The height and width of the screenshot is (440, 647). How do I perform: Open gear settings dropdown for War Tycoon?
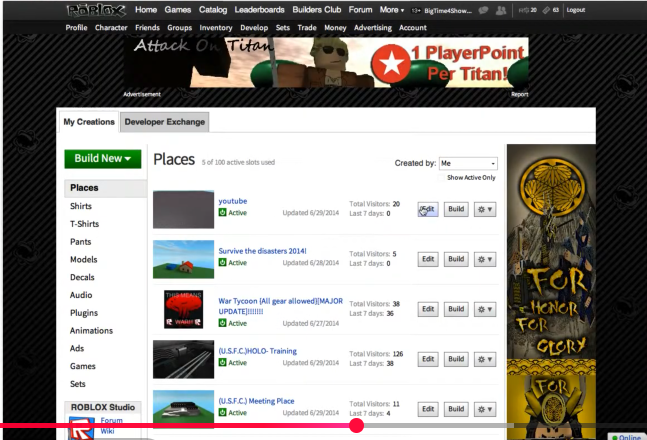[485, 309]
